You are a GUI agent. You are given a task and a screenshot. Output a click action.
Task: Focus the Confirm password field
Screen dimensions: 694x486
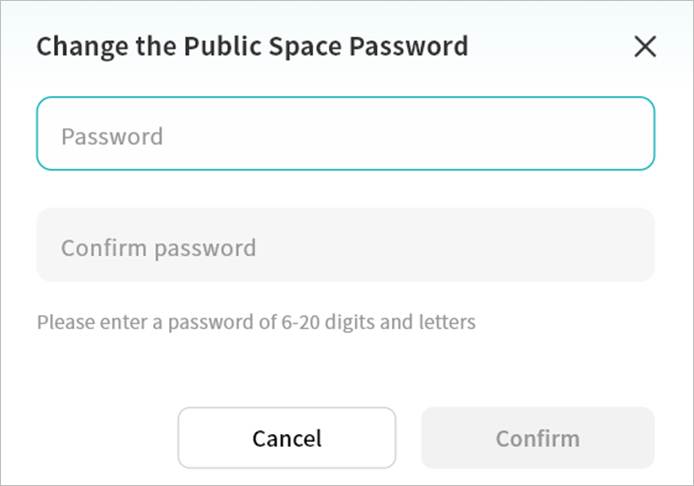point(345,246)
